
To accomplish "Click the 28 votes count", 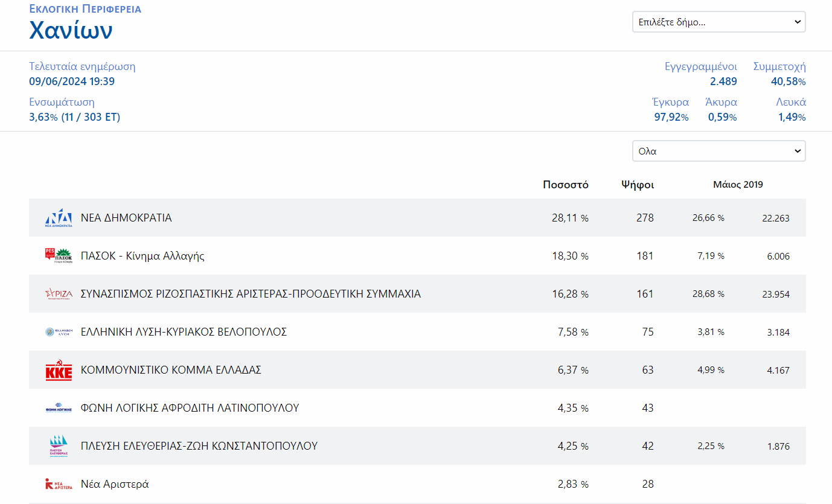I will [648, 484].
